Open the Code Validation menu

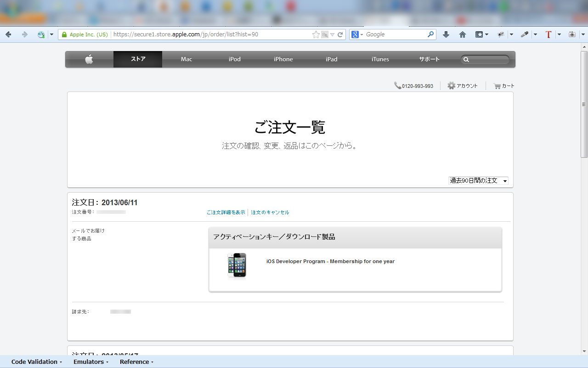[x=37, y=362]
